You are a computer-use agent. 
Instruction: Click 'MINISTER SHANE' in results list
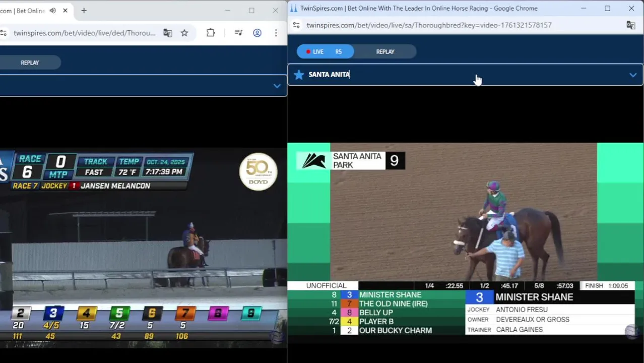(x=390, y=295)
